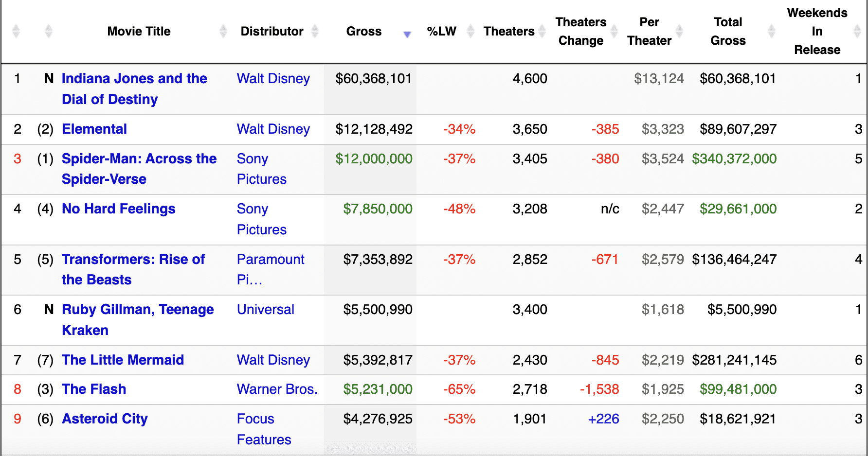Open Sony Pictures distributor for No Hard Feelings
Viewport: 868px width, 456px height.
click(262, 219)
